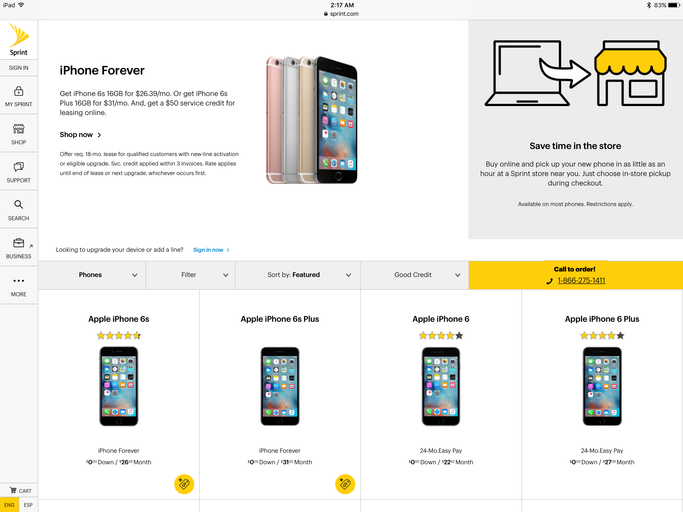The image size is (683, 512).
Task: Switch language to ENG
Action: (9, 505)
